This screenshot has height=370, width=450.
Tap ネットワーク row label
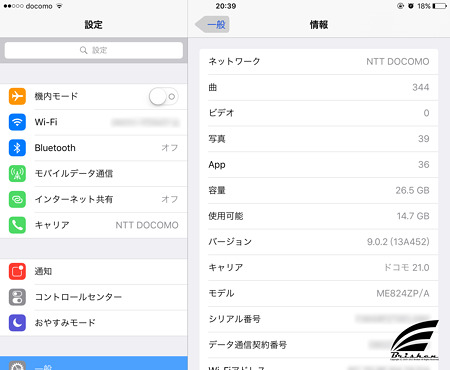(234, 61)
